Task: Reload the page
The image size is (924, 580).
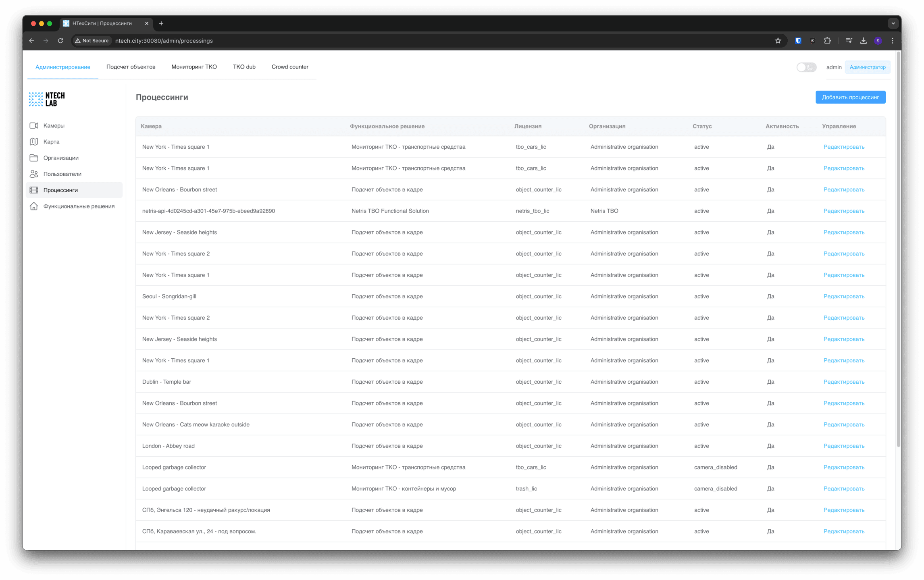Action: pyautogui.click(x=60, y=41)
